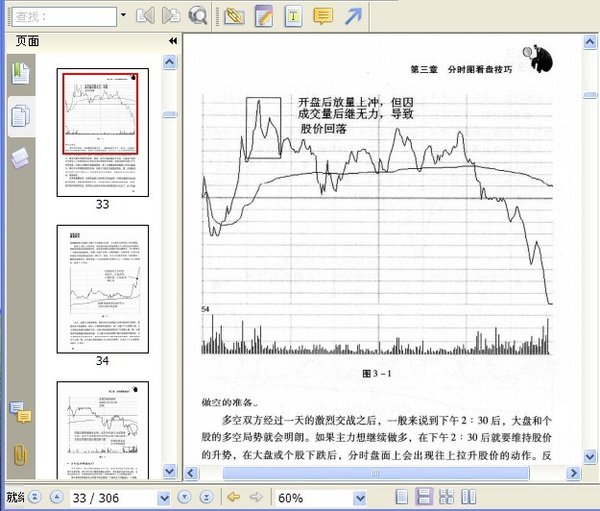Image resolution: width=600 pixels, height=511 pixels.
Task: Collapse the pages side panel
Action: pyautogui.click(x=173, y=41)
